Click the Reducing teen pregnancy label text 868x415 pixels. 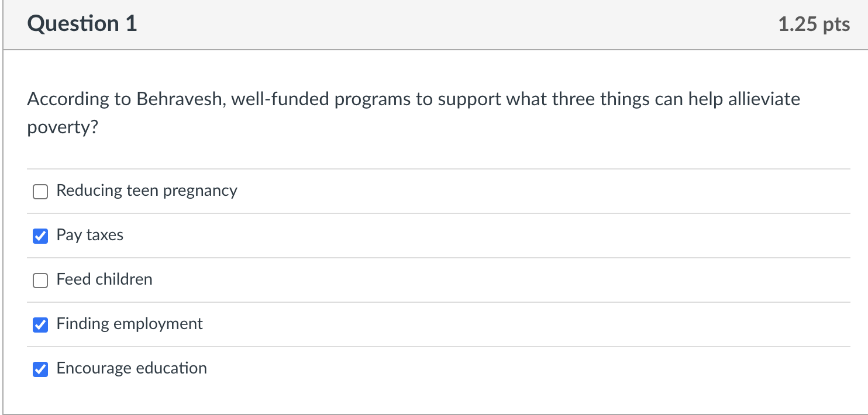point(146,191)
